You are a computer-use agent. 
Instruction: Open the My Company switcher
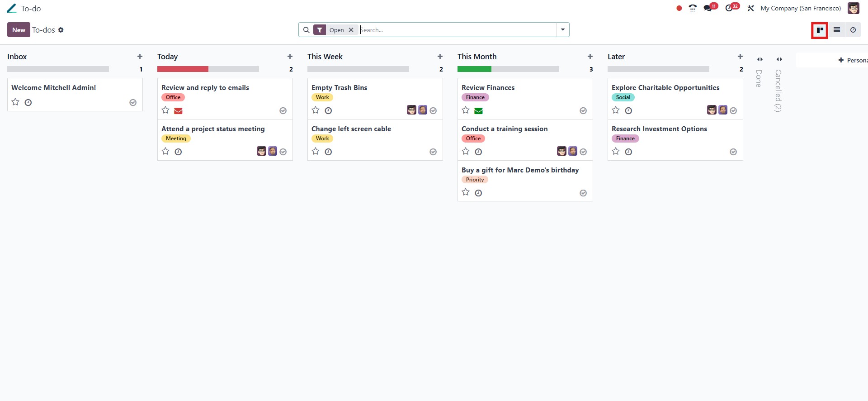[801, 8]
